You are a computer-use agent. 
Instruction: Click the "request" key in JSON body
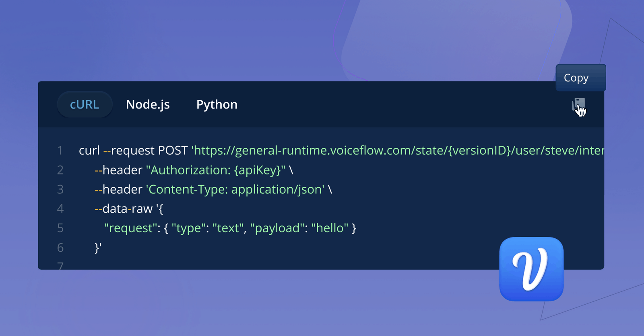pos(130,228)
